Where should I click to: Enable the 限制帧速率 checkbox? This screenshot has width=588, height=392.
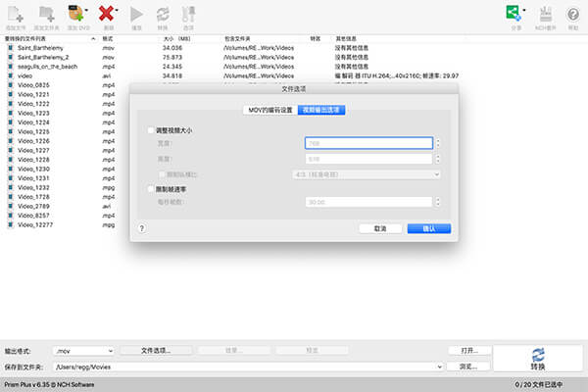pyautogui.click(x=150, y=189)
